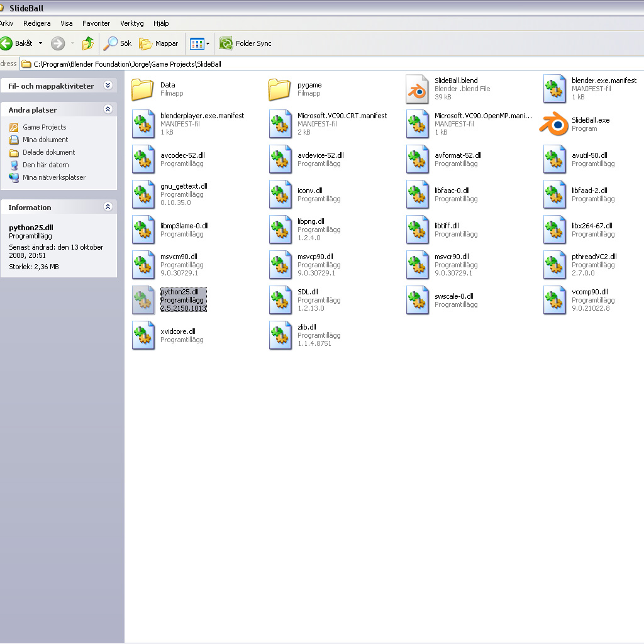The width and height of the screenshot is (644, 644).
Task: Select libx264-67.dll file icon
Action: tap(555, 230)
